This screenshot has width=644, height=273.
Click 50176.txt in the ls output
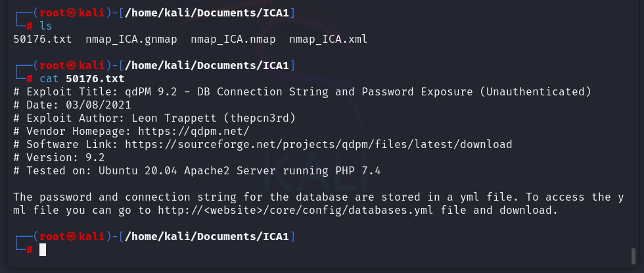(43, 39)
